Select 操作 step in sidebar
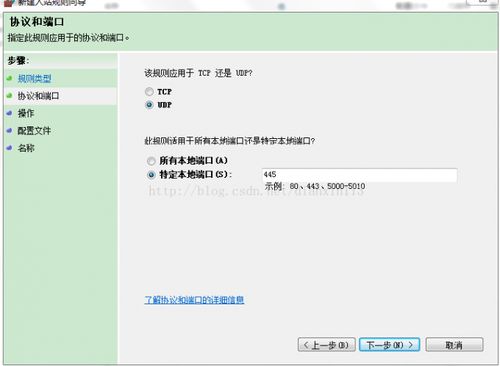500x366 pixels. pyautogui.click(x=26, y=113)
